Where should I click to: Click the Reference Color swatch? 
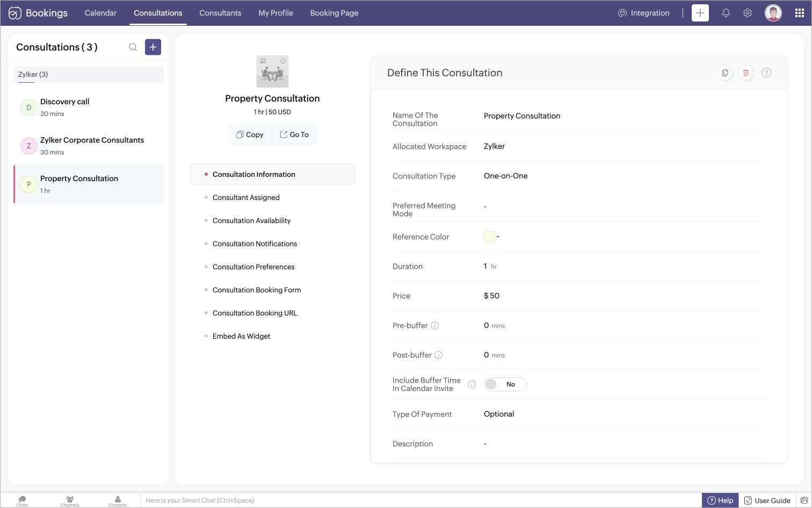pos(489,237)
